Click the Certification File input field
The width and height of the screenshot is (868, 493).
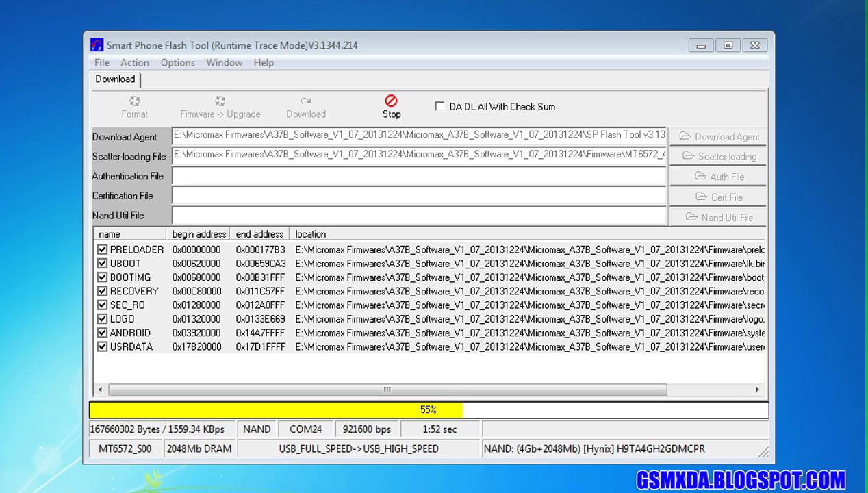click(419, 196)
